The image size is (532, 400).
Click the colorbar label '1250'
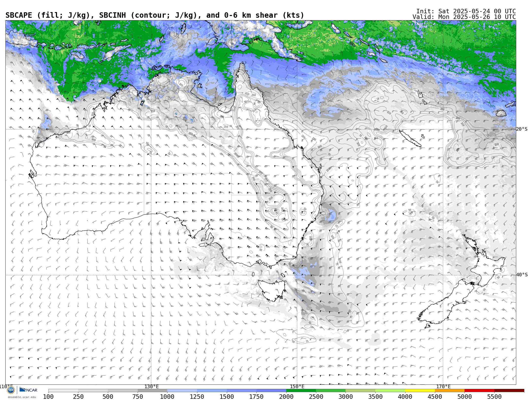coord(197,397)
